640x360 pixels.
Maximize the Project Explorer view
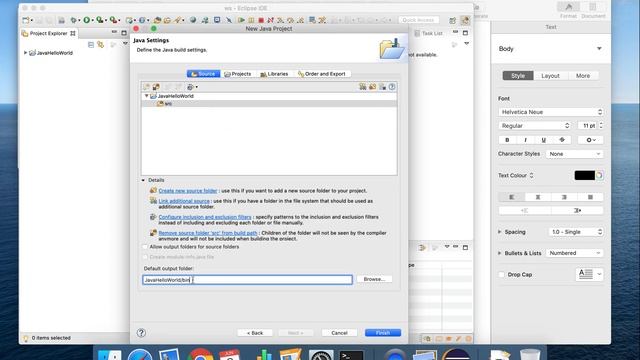pyautogui.click(x=124, y=33)
